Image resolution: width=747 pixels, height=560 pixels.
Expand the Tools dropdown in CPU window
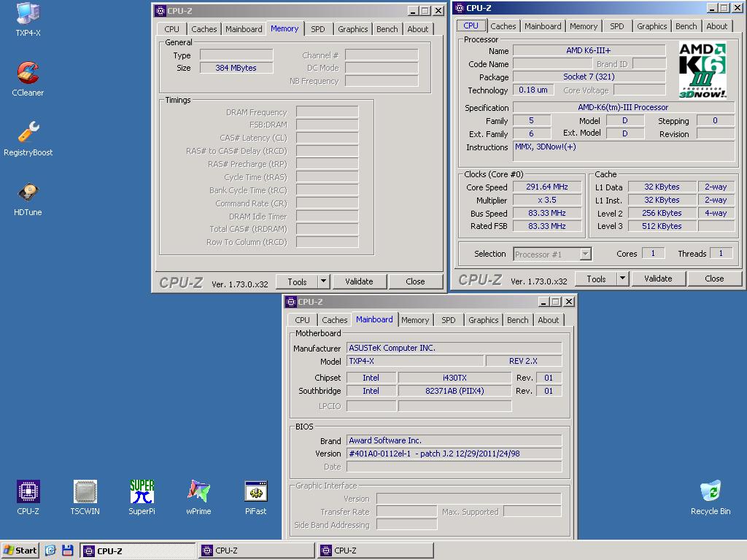(623, 279)
